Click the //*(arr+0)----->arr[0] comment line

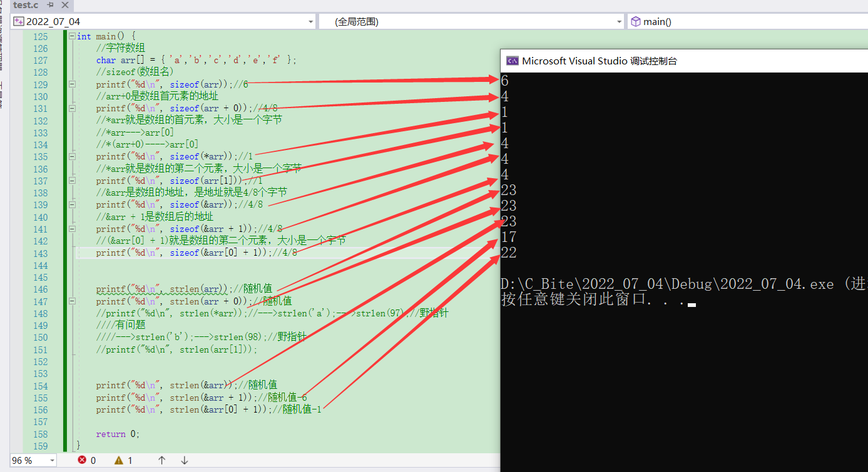(x=147, y=145)
